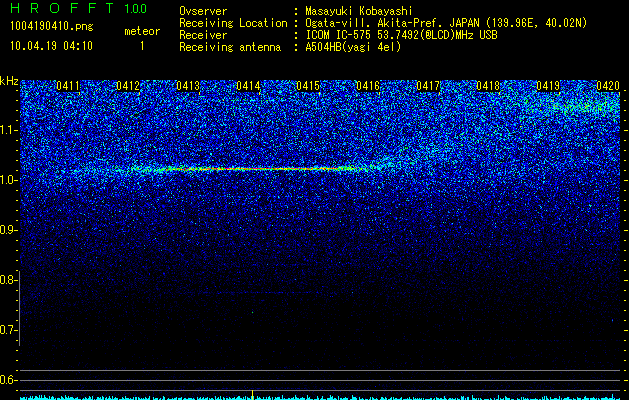Click the 0419 time marker
629x400 pixels.
pos(548,85)
